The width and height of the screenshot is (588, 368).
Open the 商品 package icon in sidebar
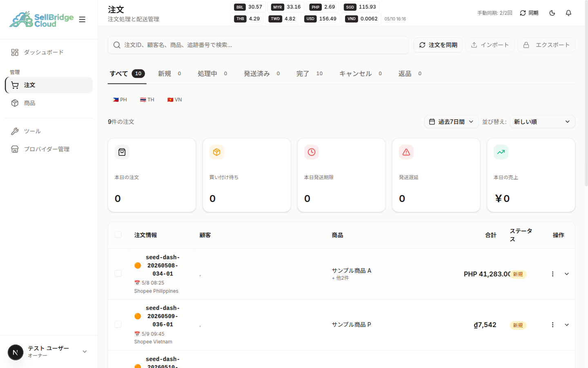15,103
